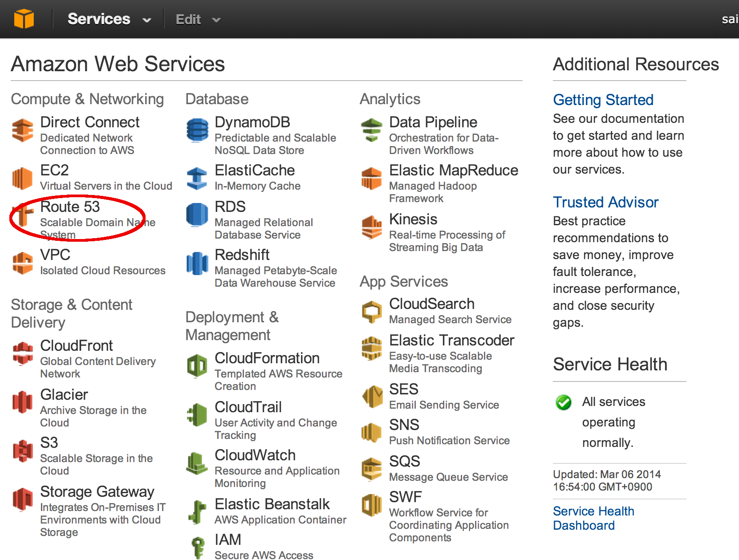
Task: Open the Getting Started link
Action: tap(603, 100)
